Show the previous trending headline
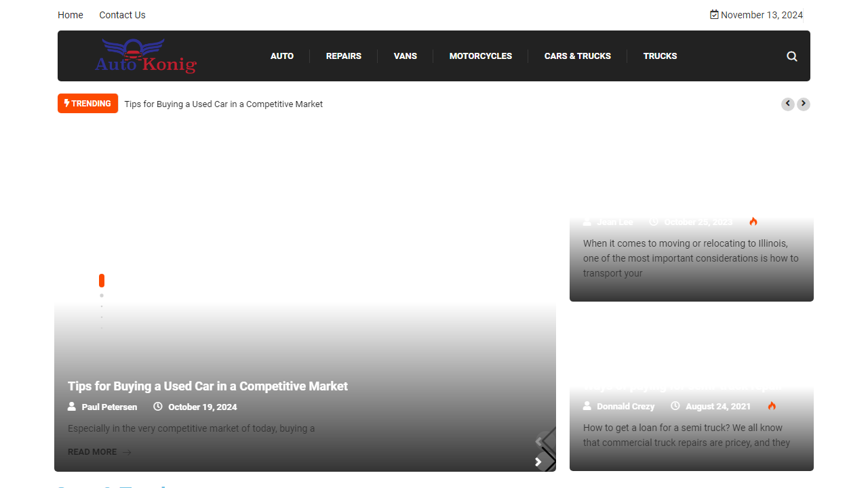868x488 pixels. pos(787,104)
